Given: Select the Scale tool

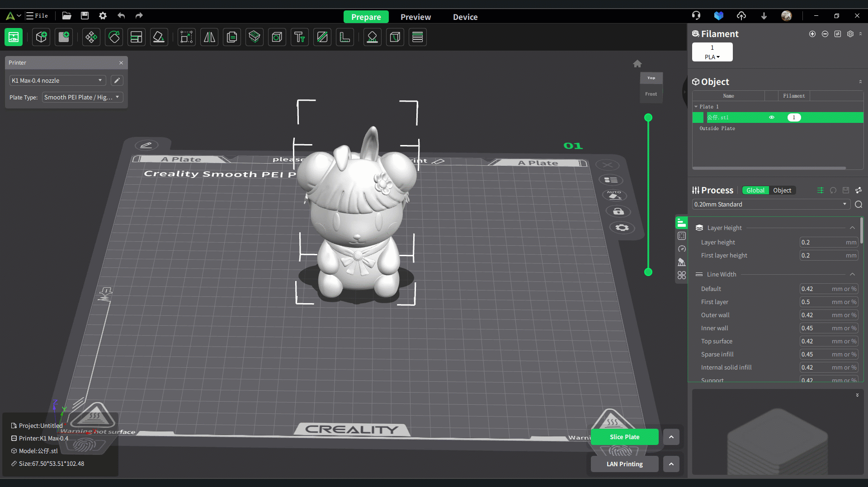Looking at the screenshot, I should point(186,37).
